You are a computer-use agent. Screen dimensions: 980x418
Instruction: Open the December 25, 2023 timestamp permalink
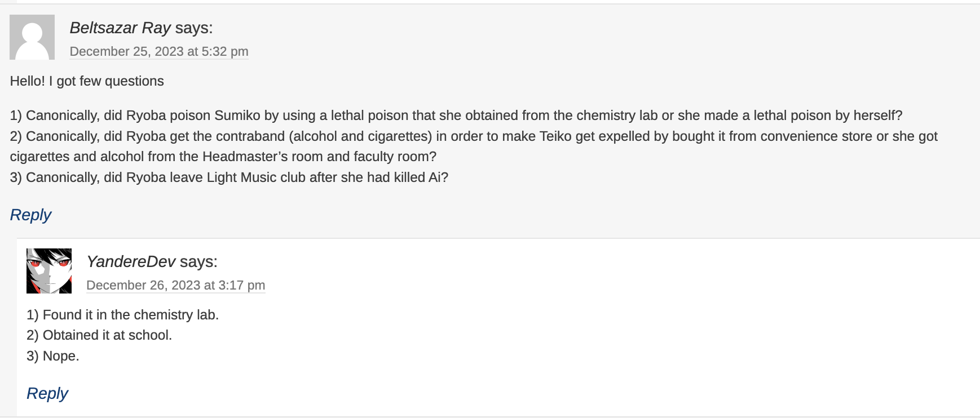click(159, 51)
